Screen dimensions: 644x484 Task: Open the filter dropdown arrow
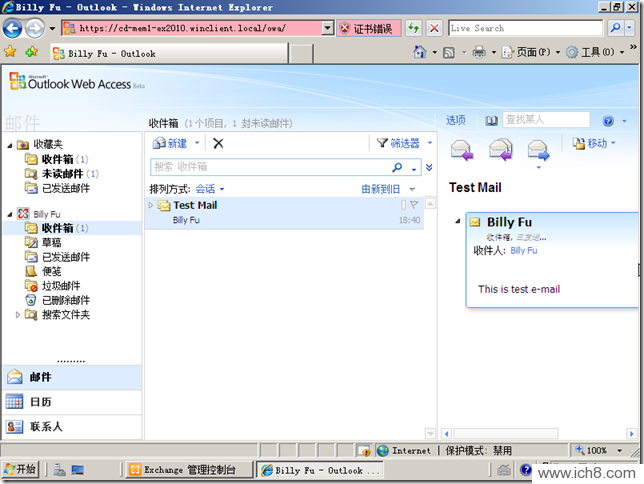point(430,143)
